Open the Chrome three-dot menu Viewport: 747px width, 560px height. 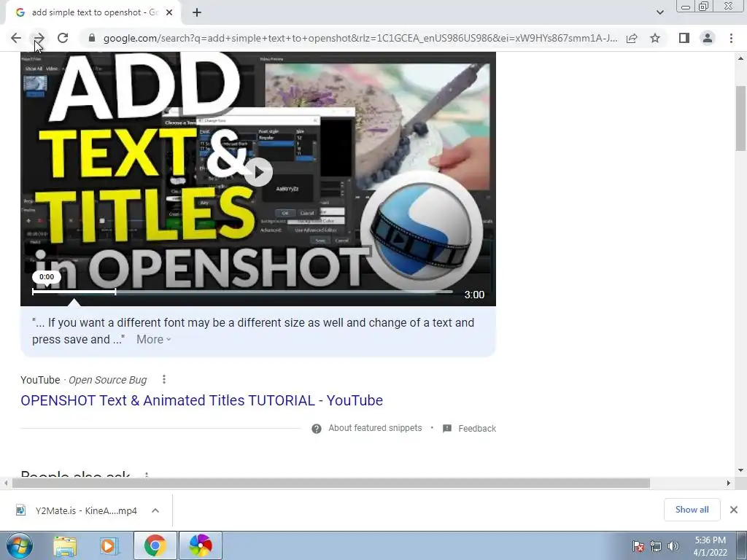pyautogui.click(x=731, y=38)
